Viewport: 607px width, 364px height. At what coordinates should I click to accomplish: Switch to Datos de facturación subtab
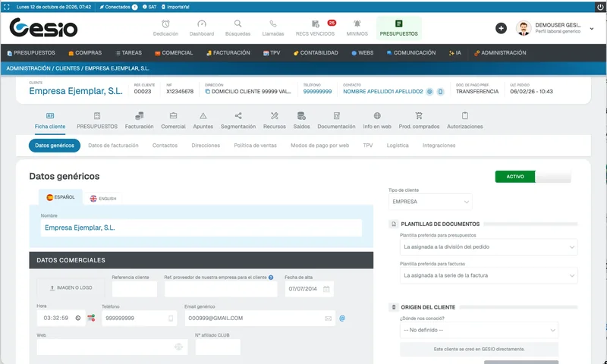tap(113, 146)
